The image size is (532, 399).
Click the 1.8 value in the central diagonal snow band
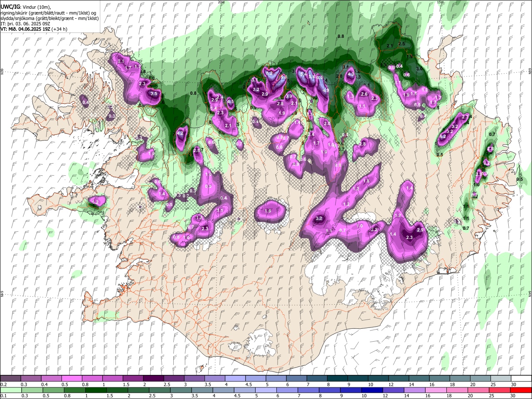(367, 181)
